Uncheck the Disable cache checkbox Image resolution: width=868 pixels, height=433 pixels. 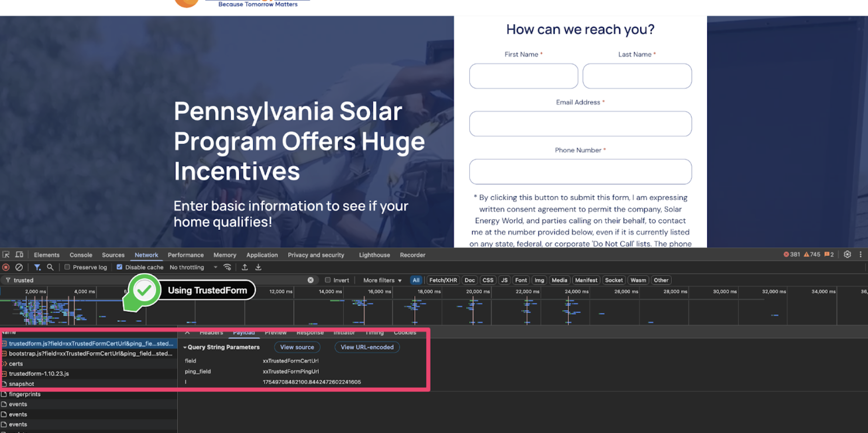point(120,267)
